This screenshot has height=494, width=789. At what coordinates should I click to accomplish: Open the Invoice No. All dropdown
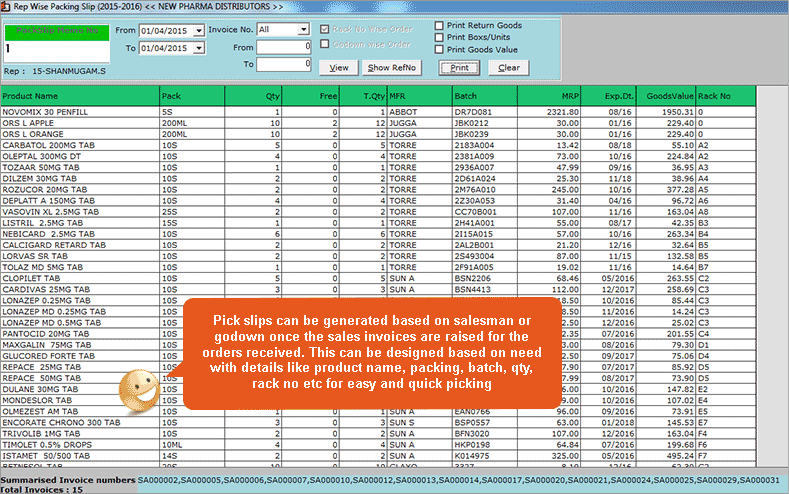304,30
